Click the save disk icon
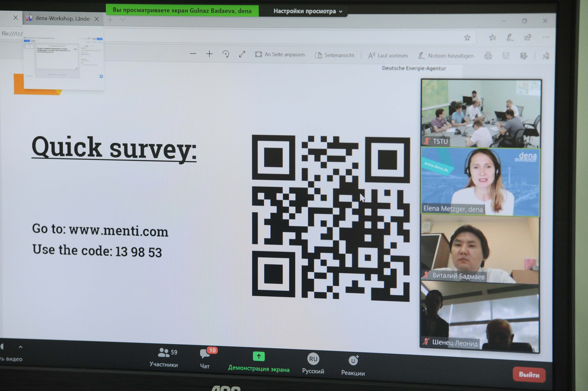 click(x=506, y=56)
